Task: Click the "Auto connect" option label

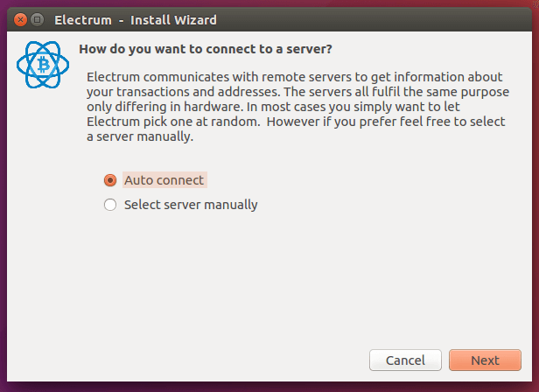Action: [x=164, y=180]
